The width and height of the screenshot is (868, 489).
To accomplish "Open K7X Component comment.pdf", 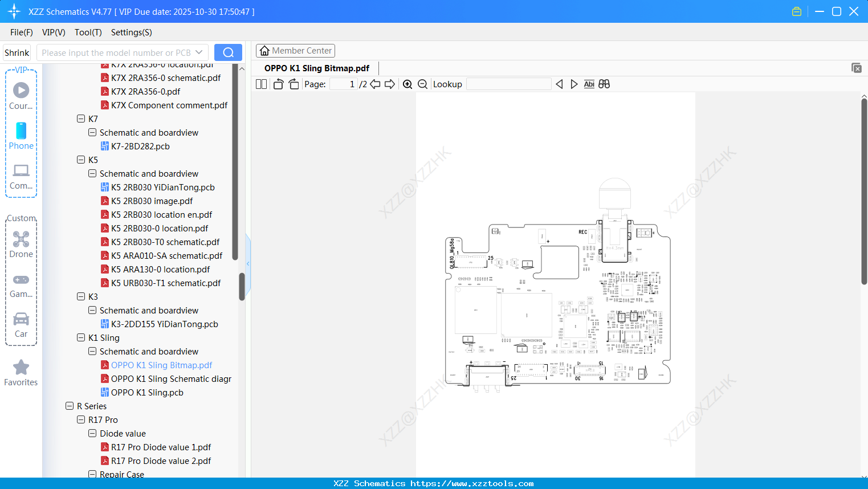I will click(164, 105).
